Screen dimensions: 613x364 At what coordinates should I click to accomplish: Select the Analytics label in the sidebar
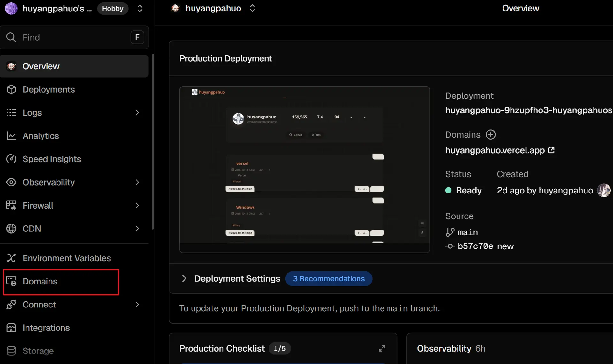pyautogui.click(x=41, y=136)
